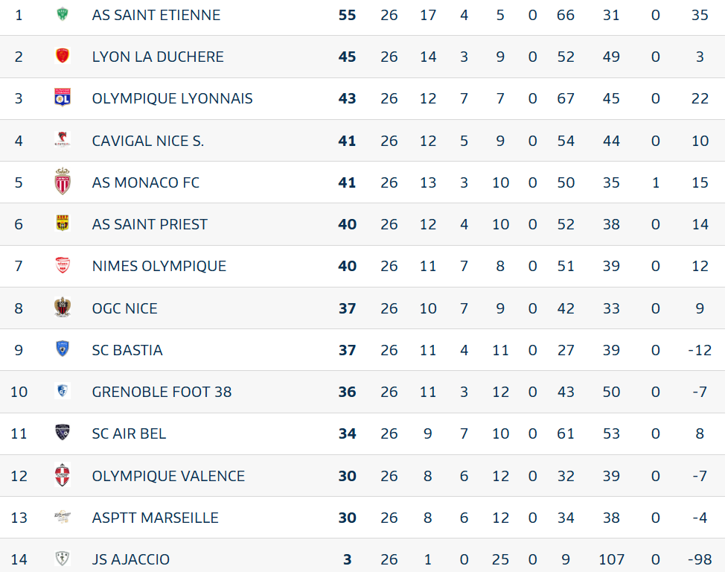Click the Olympique Valence crest

63,475
